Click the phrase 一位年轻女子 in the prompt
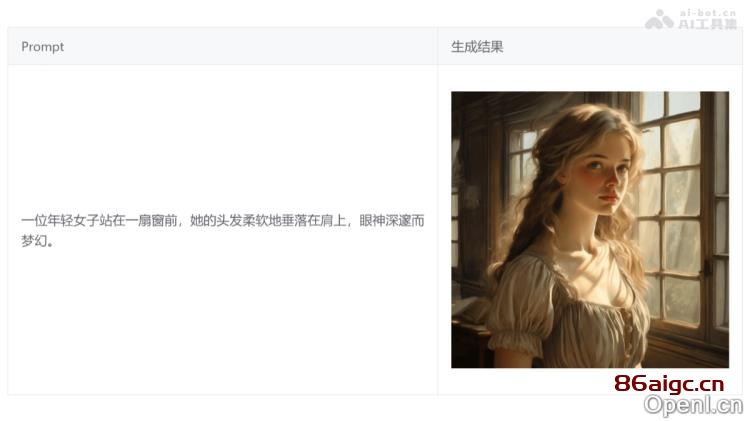750x421 pixels. coord(60,221)
